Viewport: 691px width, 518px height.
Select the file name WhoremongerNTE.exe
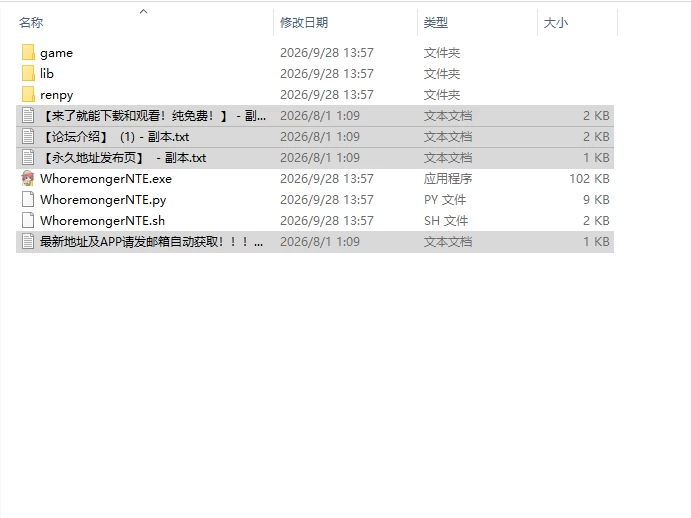click(x=106, y=179)
